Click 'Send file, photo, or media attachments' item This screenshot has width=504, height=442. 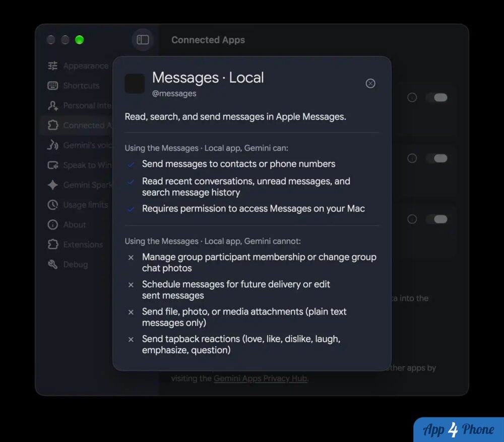tap(244, 317)
